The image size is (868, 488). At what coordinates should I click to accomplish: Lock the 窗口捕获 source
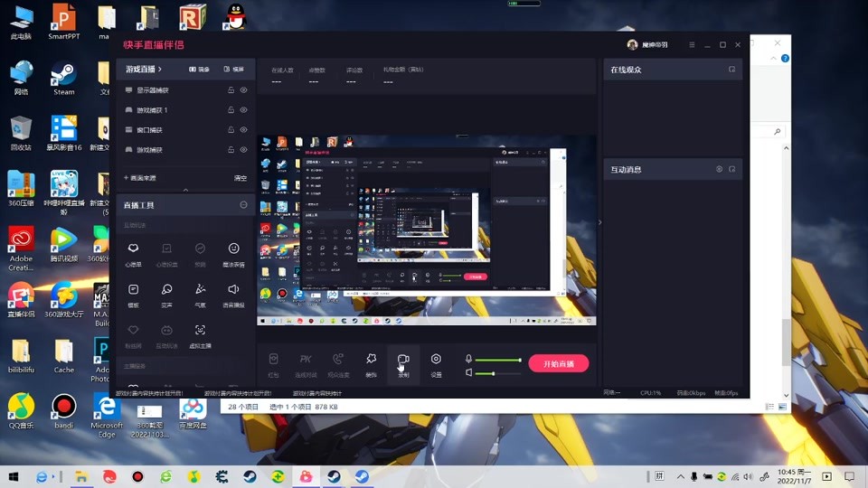tap(231, 129)
